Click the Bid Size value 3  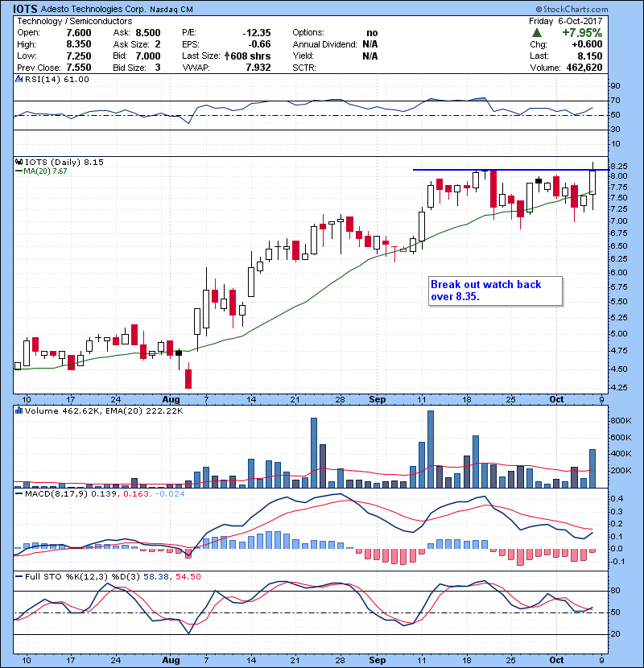tap(158, 68)
